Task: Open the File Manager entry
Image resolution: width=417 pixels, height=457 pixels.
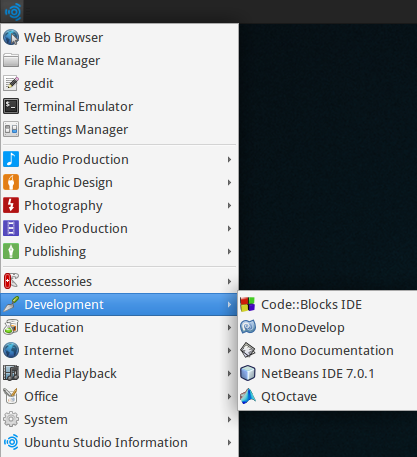Action: (x=119, y=61)
